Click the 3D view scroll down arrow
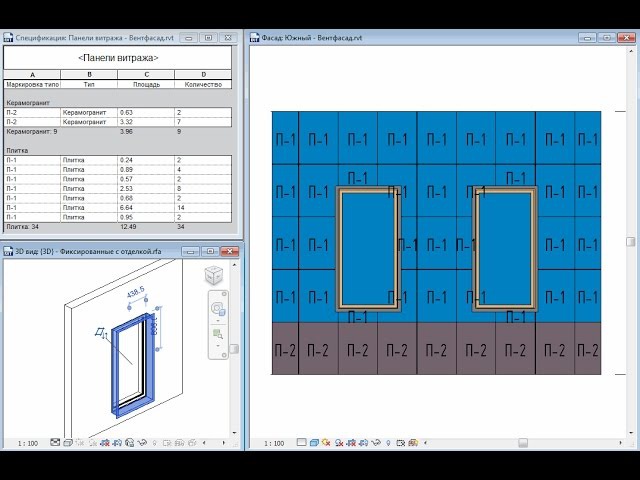 pyautogui.click(x=234, y=433)
